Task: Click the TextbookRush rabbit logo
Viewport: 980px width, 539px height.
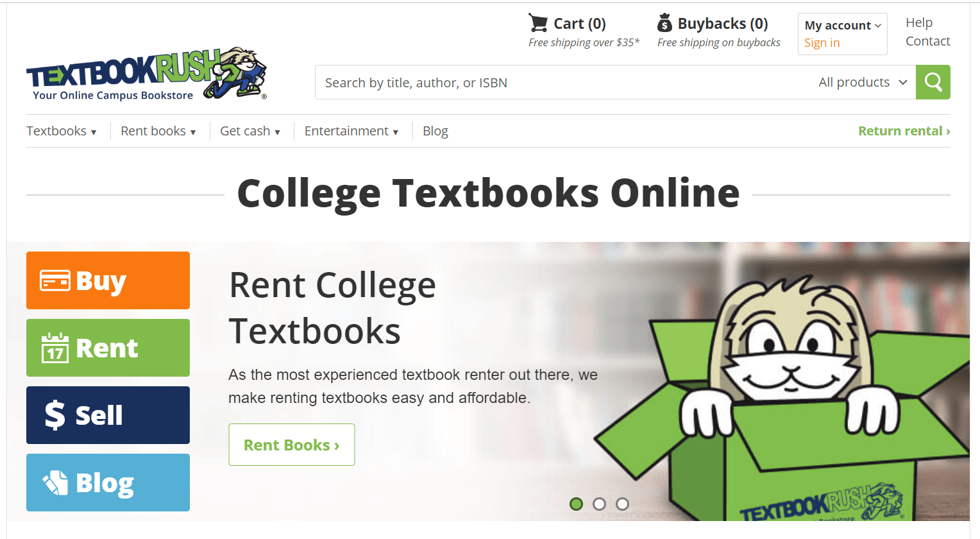Action: click(x=146, y=74)
